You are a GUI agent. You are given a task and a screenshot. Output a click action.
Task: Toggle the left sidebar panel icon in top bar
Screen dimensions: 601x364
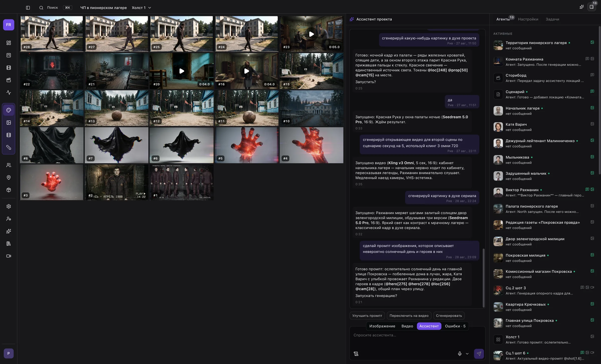[28, 8]
